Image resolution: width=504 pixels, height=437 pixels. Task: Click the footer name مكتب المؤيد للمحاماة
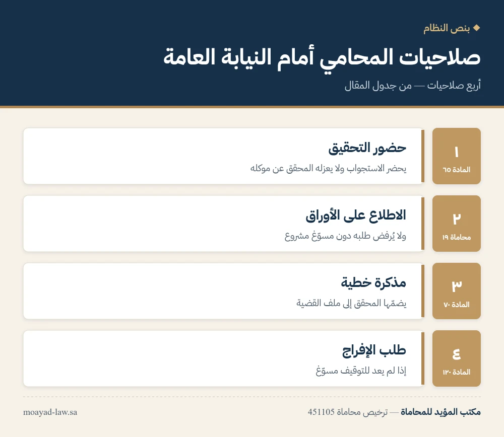click(440, 412)
